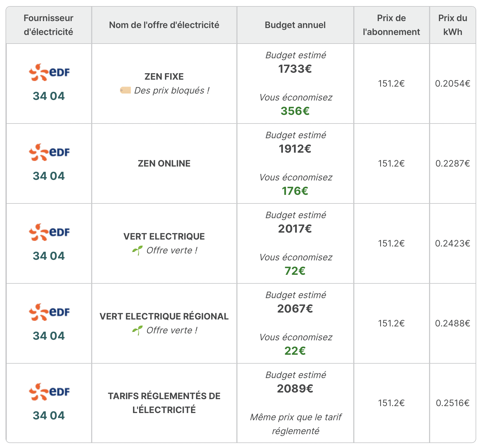Click the TARIFS RÉGLEMENTÉS DE L'ÉLECTRICITÉ offer name

(x=164, y=403)
